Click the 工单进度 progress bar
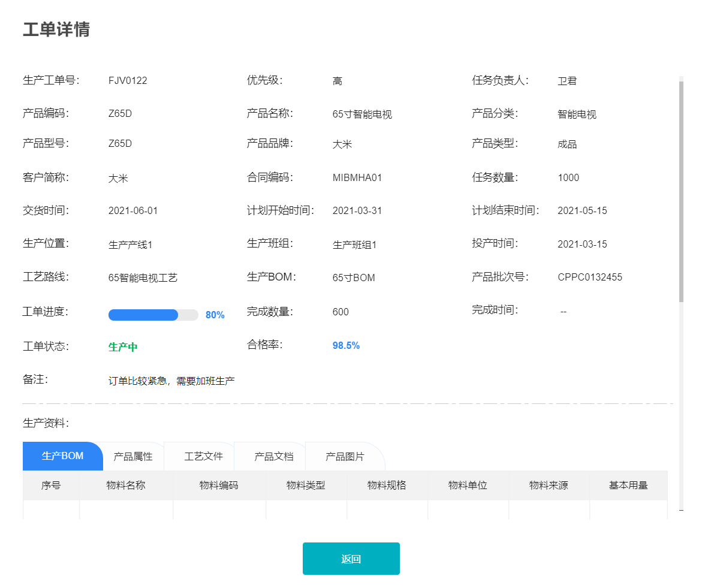 tap(153, 315)
